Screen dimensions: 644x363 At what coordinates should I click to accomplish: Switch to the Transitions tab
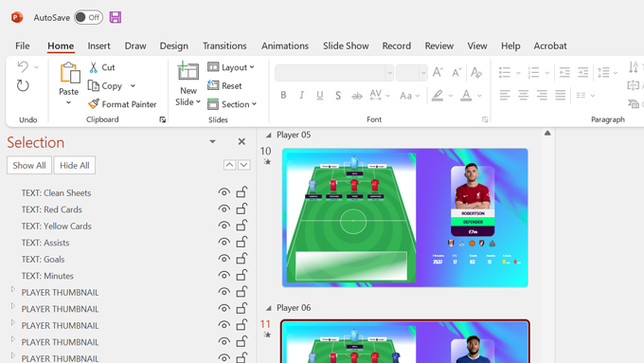pos(224,45)
